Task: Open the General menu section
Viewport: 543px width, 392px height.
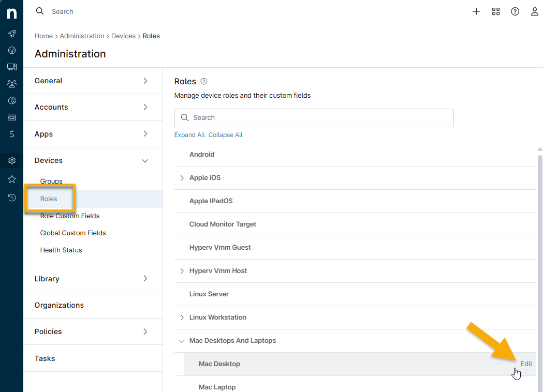Action: (93, 81)
